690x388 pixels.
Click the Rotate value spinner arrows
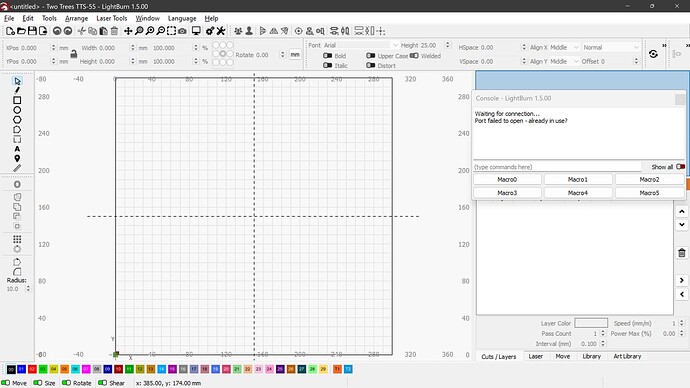click(x=283, y=55)
